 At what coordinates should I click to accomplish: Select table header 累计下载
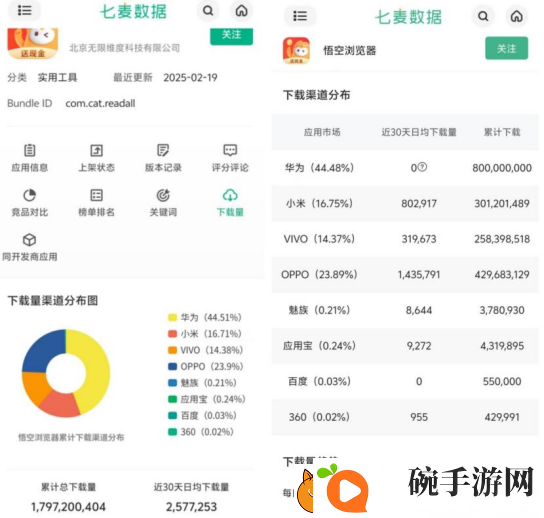pos(502,132)
